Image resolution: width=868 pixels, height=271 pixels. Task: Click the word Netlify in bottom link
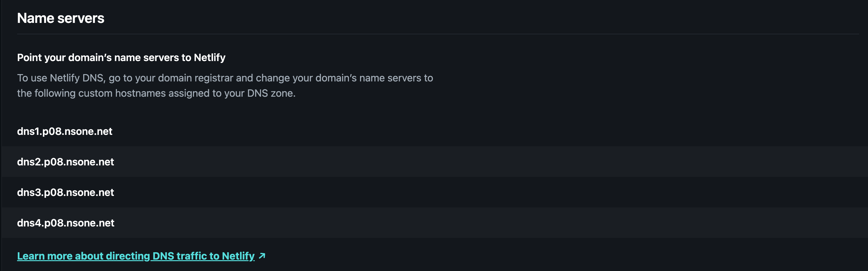click(x=238, y=256)
